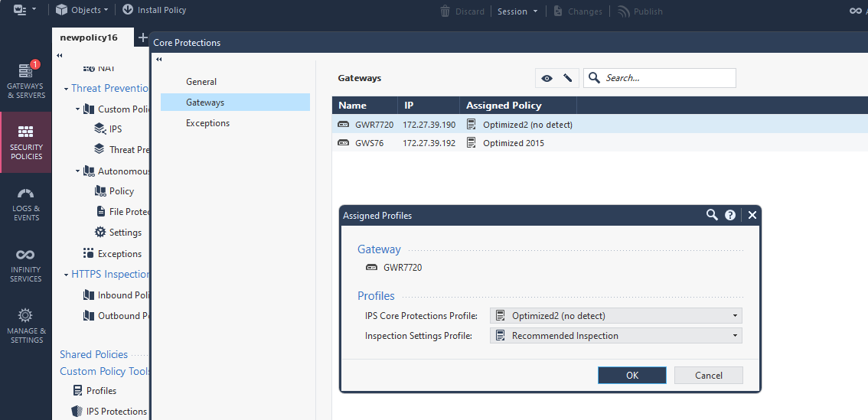This screenshot has height=420, width=868.
Task: Click IP 172.27.39.190 cell
Action: pos(429,125)
